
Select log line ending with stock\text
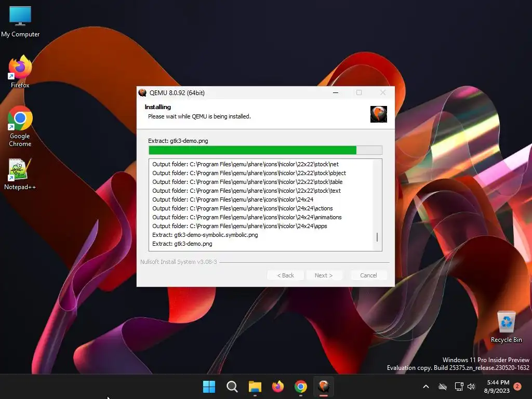pyautogui.click(x=246, y=191)
